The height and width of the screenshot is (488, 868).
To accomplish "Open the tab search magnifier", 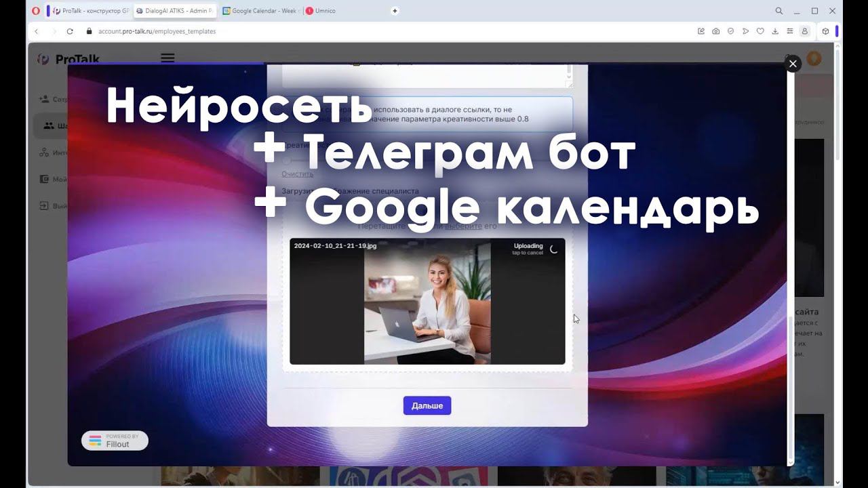I will (779, 11).
